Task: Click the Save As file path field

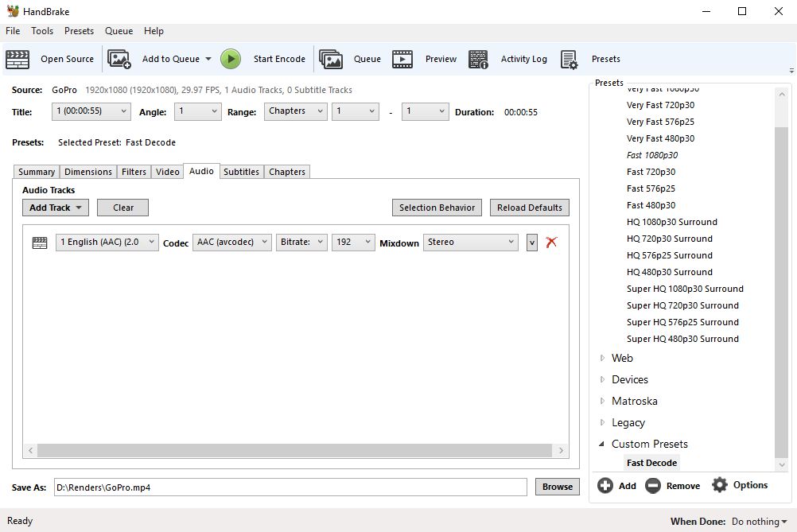Action: coord(290,487)
